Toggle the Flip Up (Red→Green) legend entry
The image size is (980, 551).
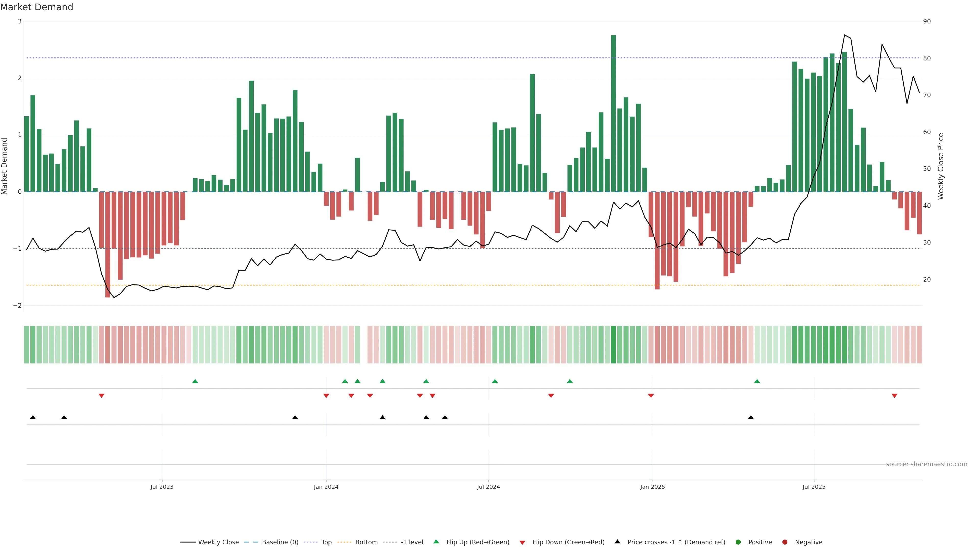[477, 542]
